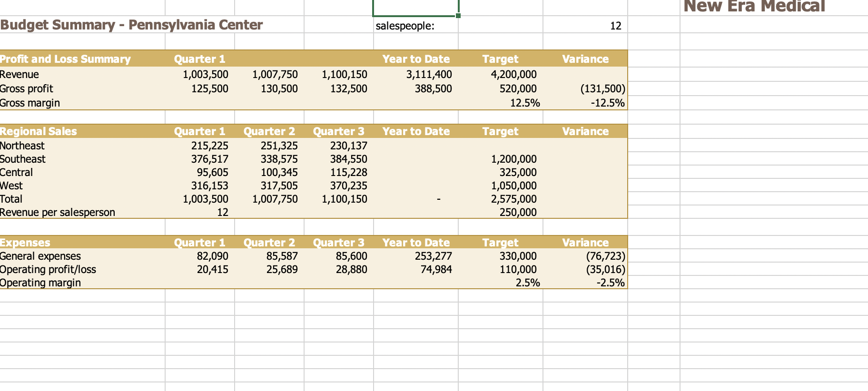Select Central Quarter 1 value 95,605
This screenshot has height=391, width=868.
213,172
